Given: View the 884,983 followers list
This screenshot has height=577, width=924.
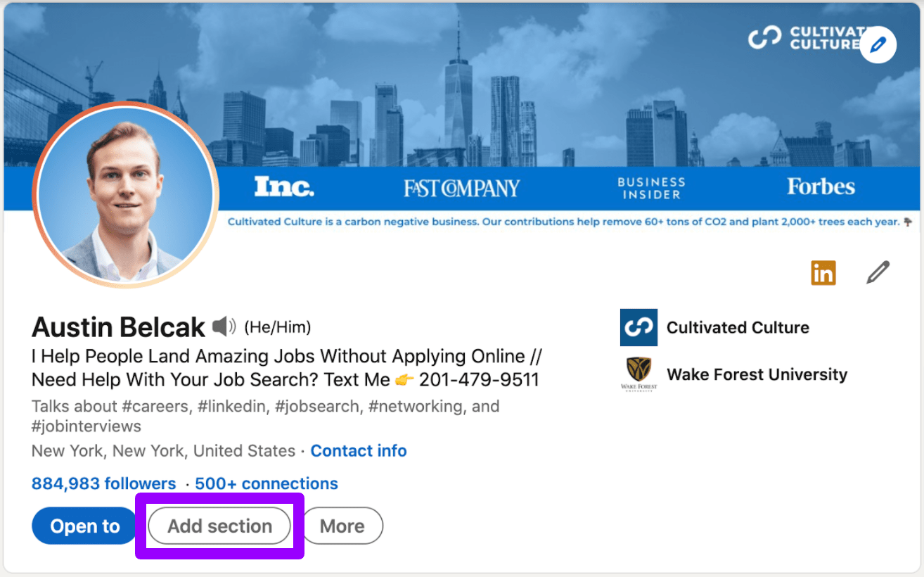Looking at the screenshot, I should tap(103, 484).
